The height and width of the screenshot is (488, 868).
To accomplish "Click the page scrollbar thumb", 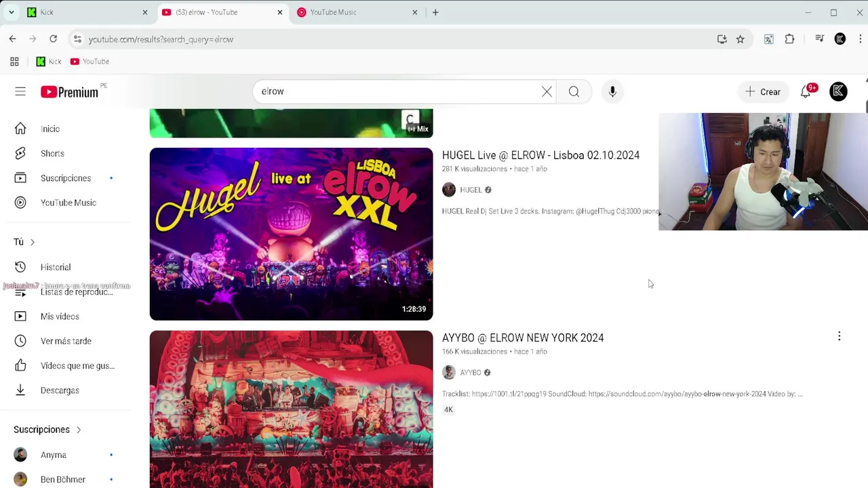I will (866, 108).
